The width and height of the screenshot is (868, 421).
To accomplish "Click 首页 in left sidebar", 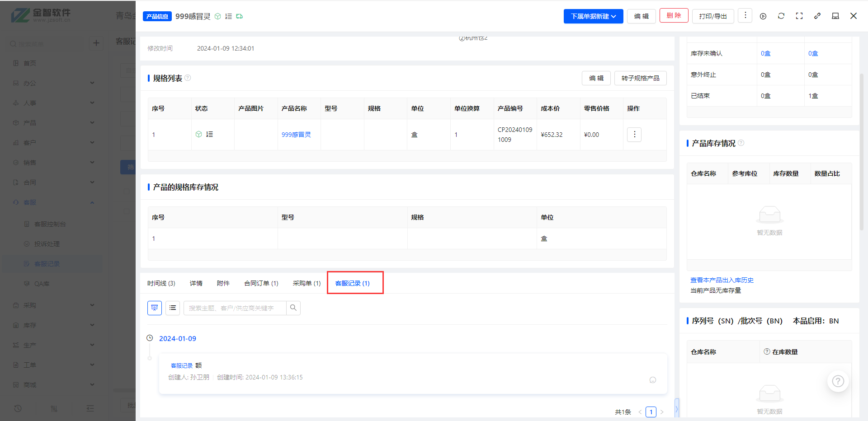I will click(29, 63).
